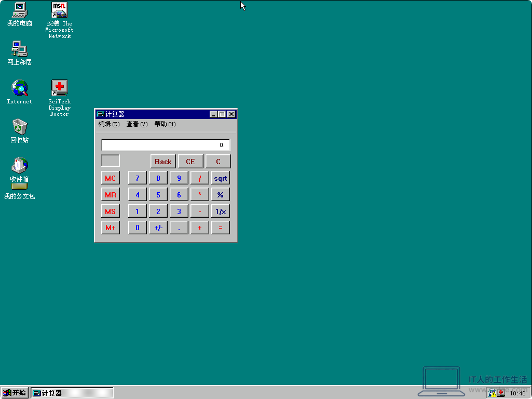Click the decimal point (.) key
This screenshot has height=399, width=532.
[x=179, y=228]
